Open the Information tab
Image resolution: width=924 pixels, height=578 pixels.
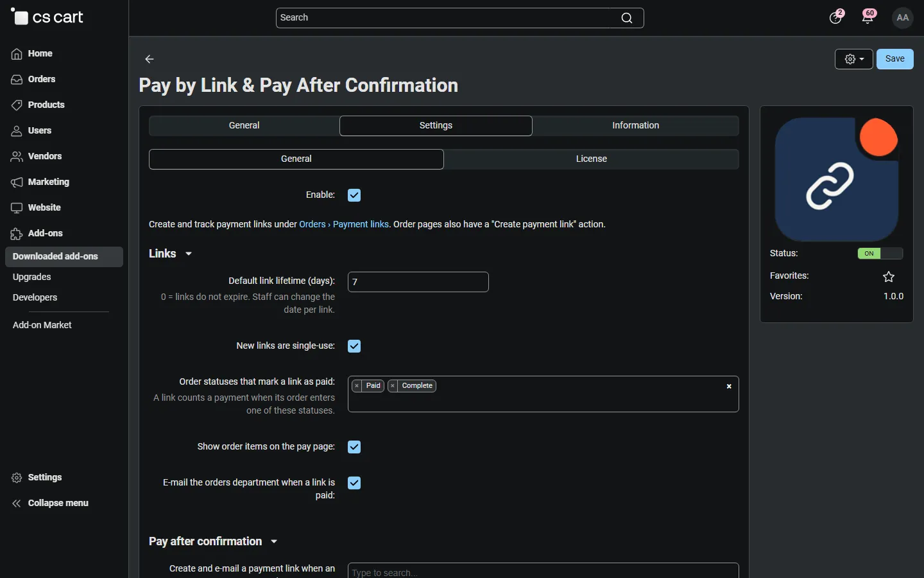[x=636, y=126]
